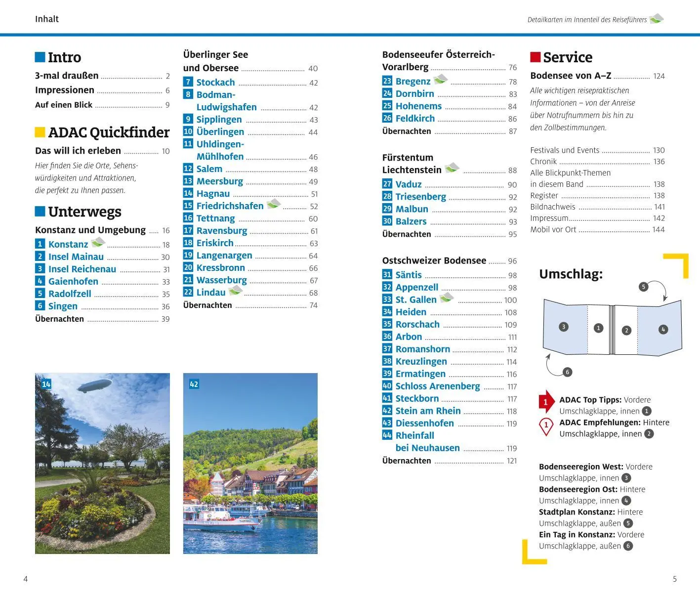Viewport: 700px width, 598px height.
Task: Click the map icon beside Bregenz
Action: click(441, 79)
